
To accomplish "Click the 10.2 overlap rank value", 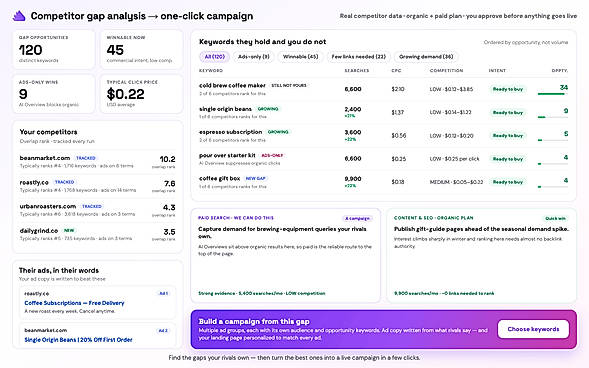I will (x=167, y=159).
